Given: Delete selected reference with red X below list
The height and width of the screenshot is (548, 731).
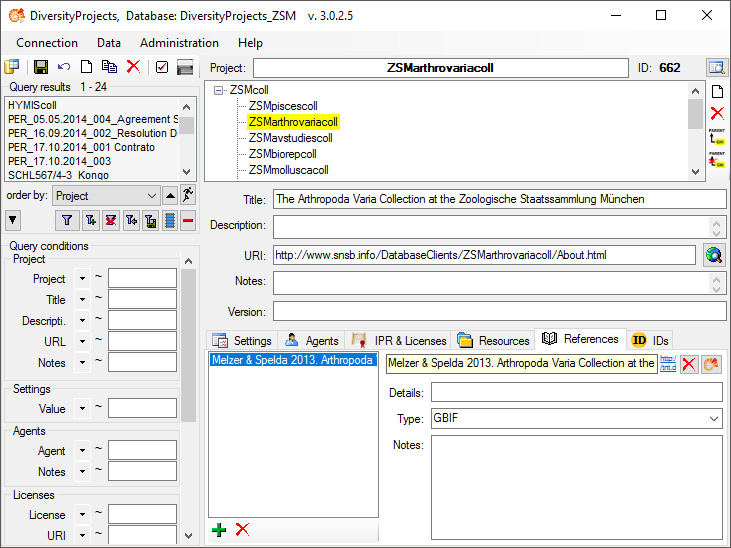Looking at the screenshot, I should pyautogui.click(x=242, y=529).
